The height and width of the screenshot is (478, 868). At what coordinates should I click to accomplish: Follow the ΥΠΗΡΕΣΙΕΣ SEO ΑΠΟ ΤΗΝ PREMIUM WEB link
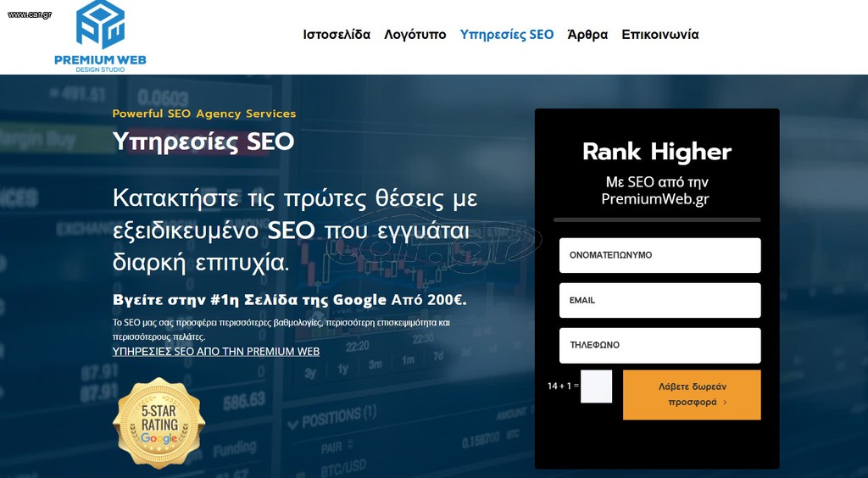216,352
